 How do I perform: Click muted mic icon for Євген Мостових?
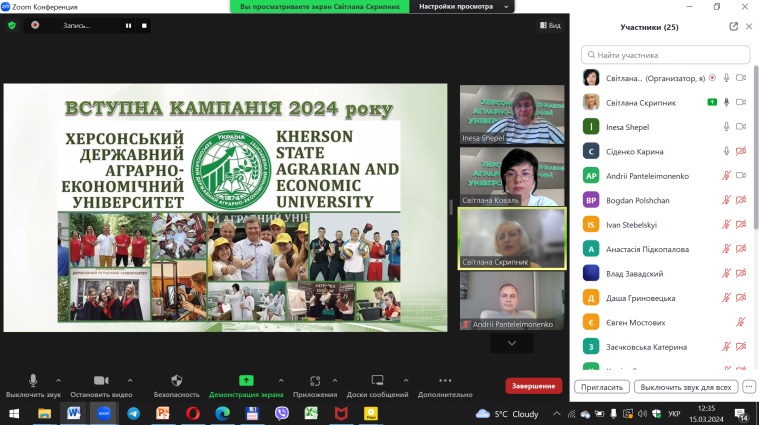tap(741, 322)
